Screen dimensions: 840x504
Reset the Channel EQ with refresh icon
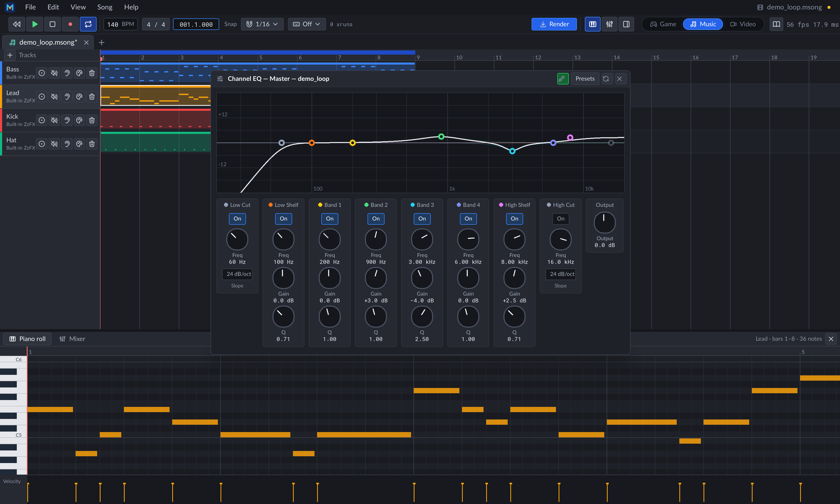606,79
